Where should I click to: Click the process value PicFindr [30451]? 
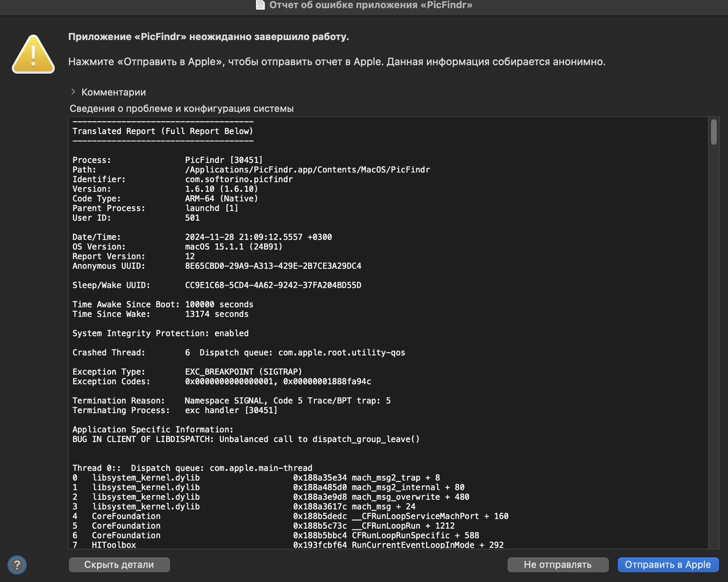(224, 160)
